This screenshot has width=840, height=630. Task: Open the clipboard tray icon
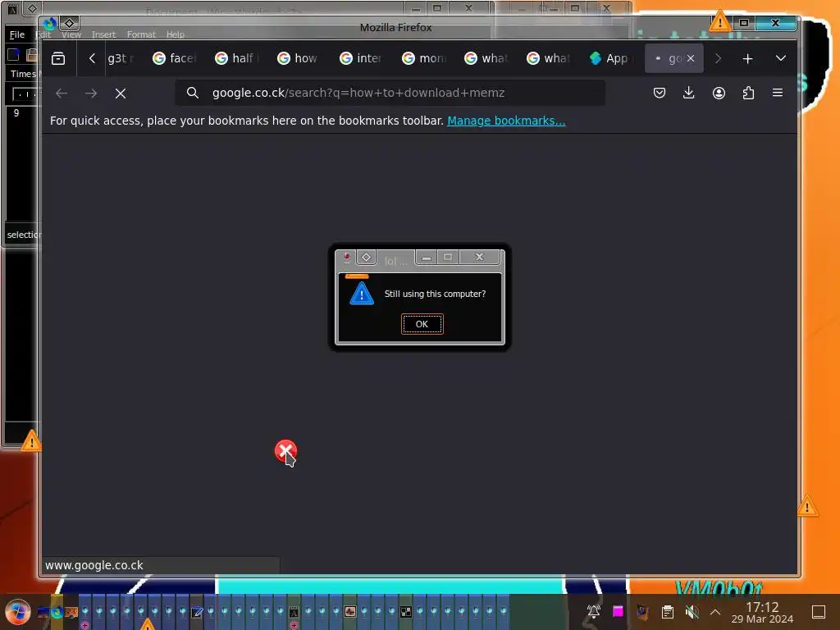667,611
